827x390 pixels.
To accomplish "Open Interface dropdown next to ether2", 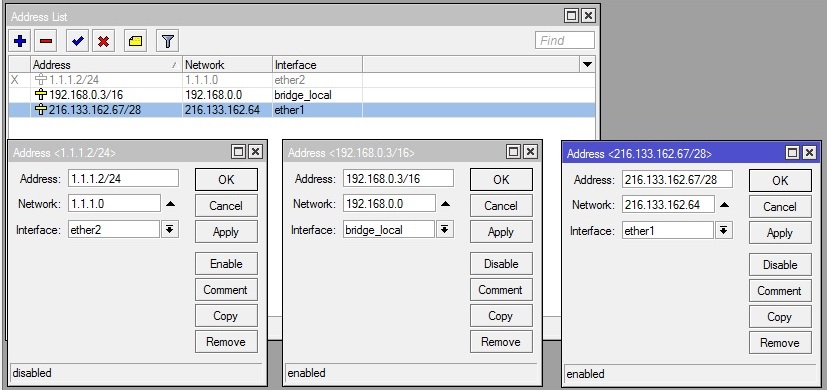I will coord(170,229).
